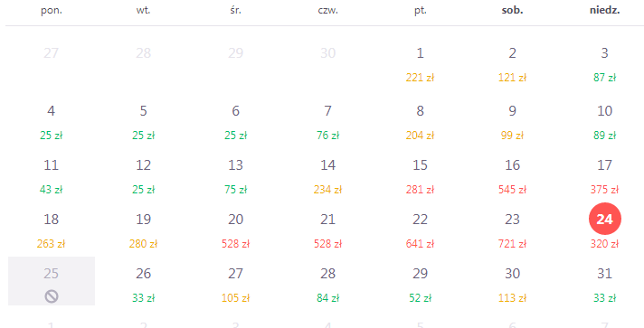Choose day 29 with 52 zł price
This screenshot has width=644, height=328.
421,285
